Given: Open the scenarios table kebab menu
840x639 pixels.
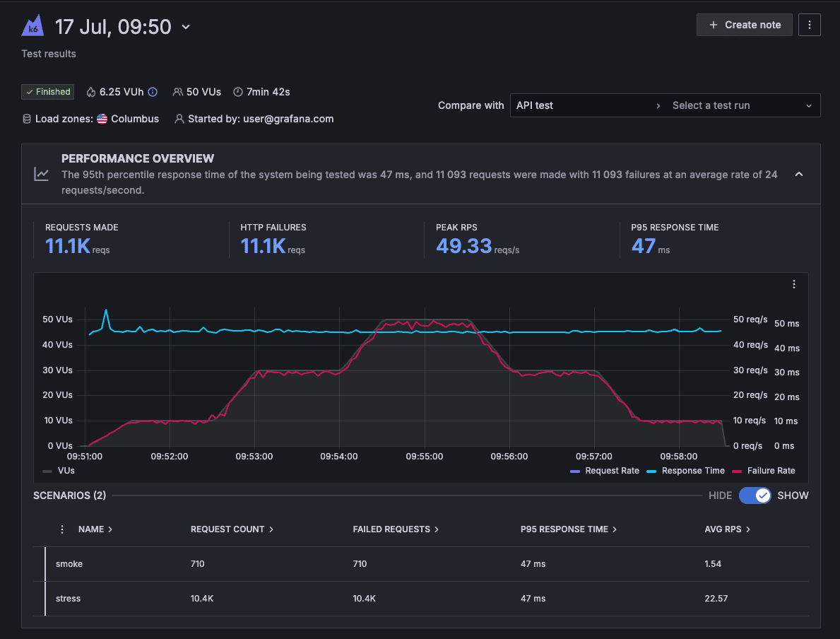Looking at the screenshot, I should pos(61,529).
